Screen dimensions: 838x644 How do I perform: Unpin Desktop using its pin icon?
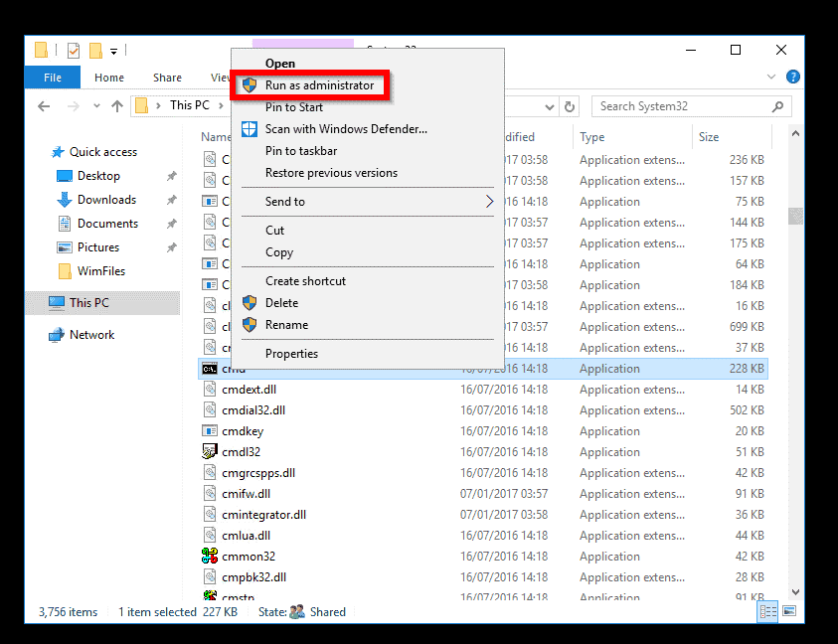[171, 176]
